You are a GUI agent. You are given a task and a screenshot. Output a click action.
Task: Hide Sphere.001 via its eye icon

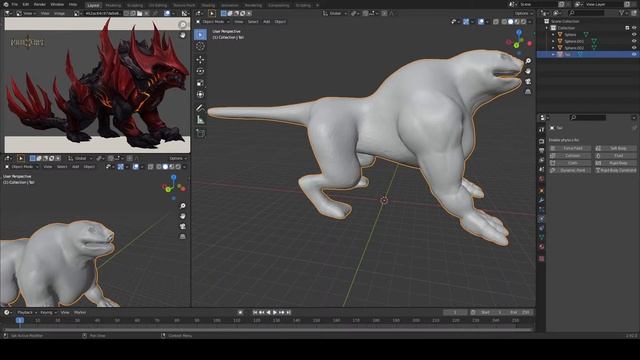coord(634,41)
